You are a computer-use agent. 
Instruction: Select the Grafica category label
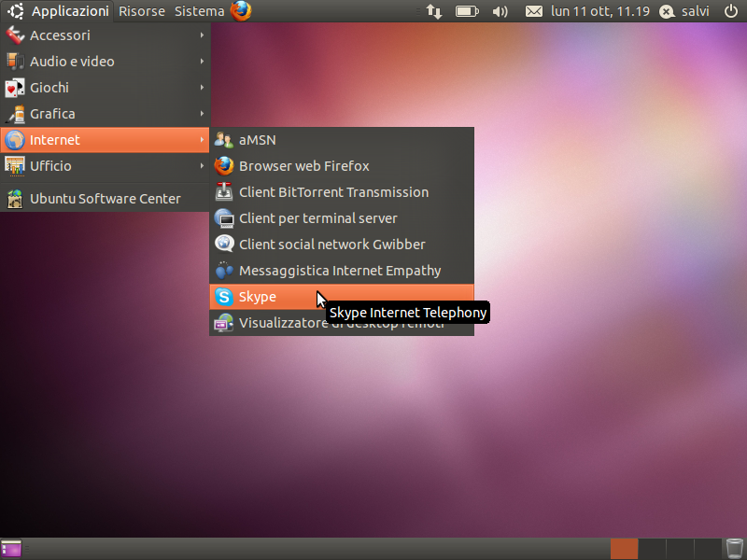[52, 114]
